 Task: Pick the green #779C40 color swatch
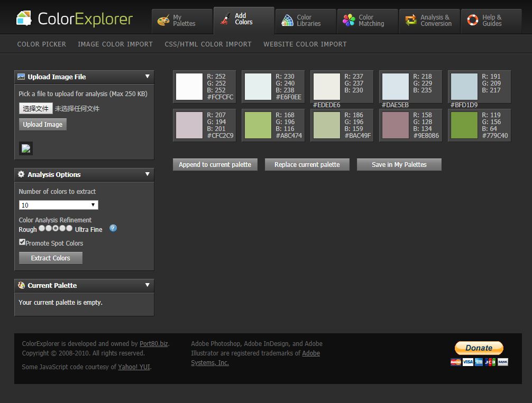pos(464,125)
